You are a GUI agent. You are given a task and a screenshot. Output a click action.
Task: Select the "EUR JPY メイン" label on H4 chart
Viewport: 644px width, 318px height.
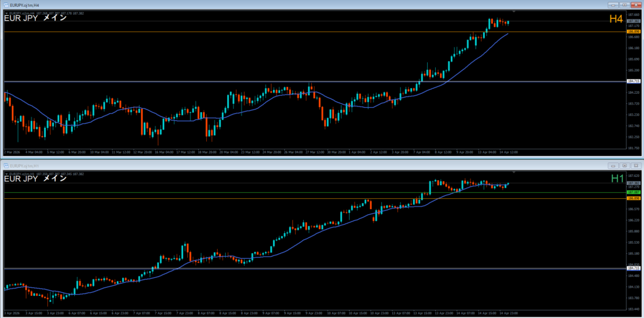point(35,18)
